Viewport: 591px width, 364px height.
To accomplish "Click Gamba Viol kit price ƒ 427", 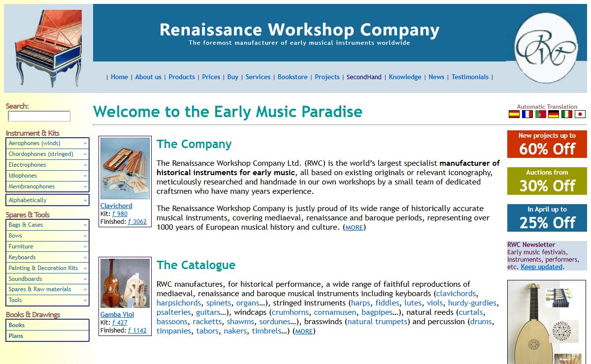I will [120, 322].
